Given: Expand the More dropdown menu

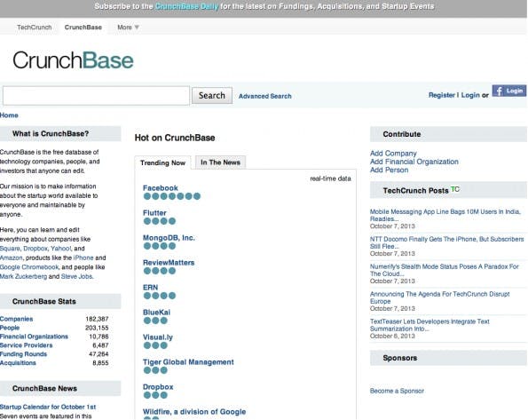Looking at the screenshot, I should tap(128, 28).
